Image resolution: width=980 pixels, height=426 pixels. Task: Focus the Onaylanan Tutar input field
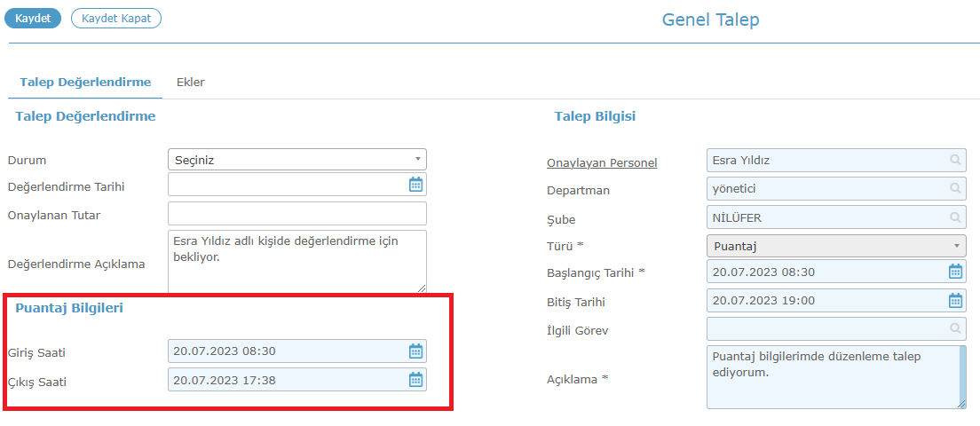(x=296, y=213)
